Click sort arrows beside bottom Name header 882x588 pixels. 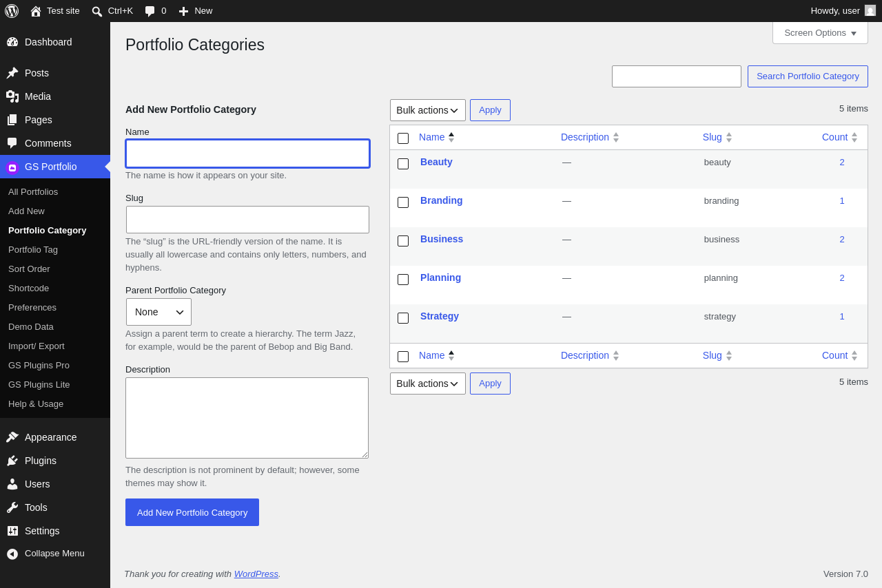point(451,355)
